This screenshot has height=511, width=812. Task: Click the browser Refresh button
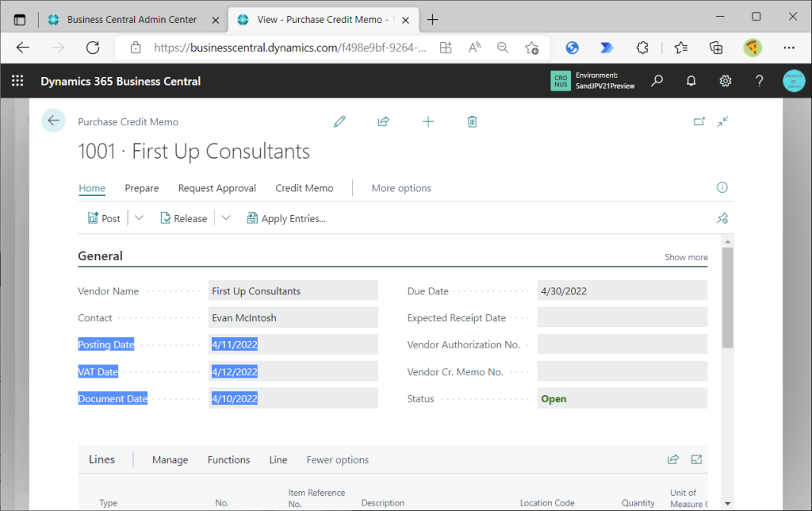click(x=93, y=48)
